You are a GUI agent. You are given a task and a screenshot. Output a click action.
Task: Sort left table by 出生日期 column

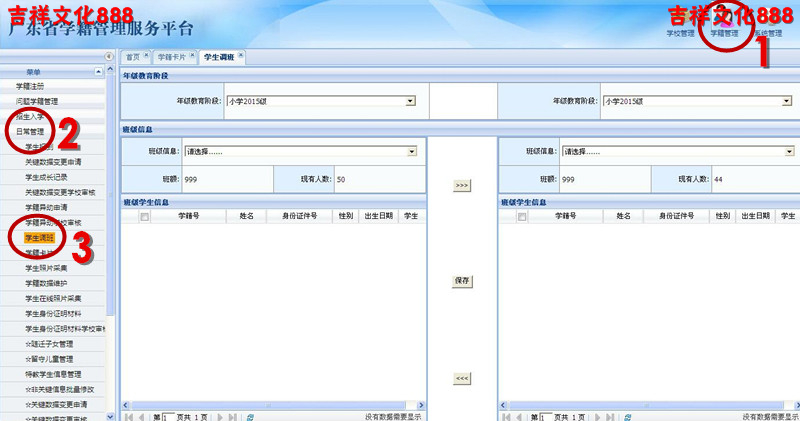click(x=379, y=216)
